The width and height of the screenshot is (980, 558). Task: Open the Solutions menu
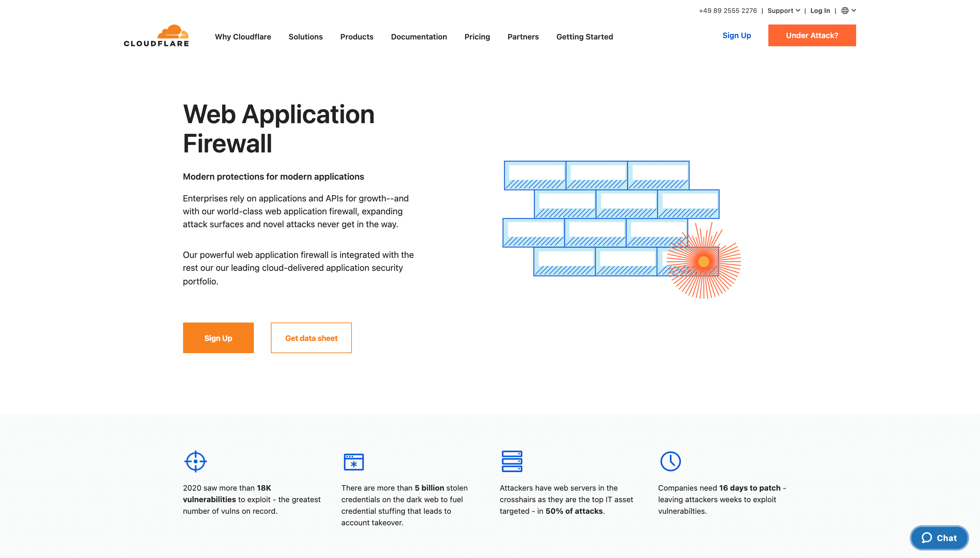tap(305, 37)
